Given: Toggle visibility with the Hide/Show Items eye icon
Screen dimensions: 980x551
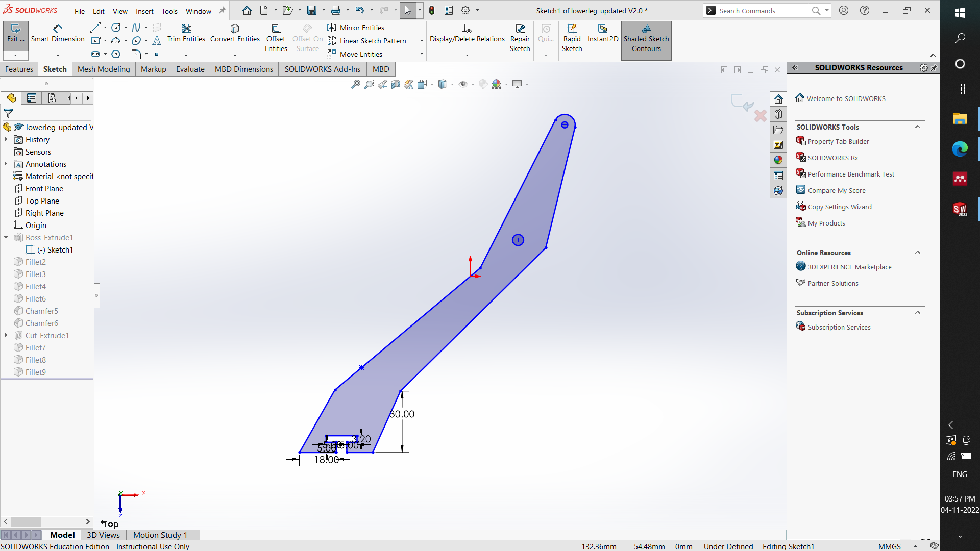Looking at the screenshot, I should click(x=463, y=84).
